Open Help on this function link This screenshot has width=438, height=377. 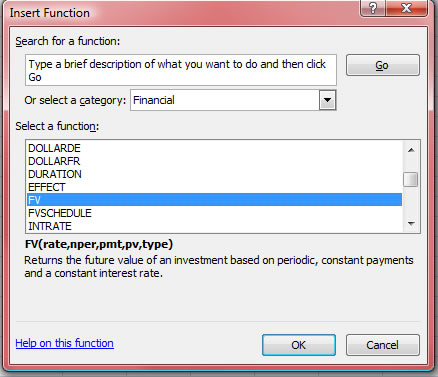64,343
